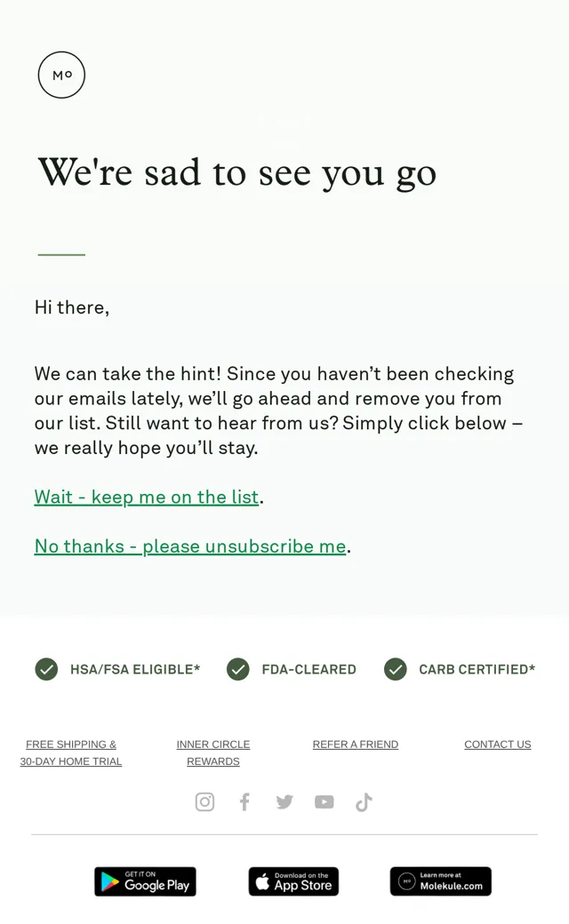Image resolution: width=569 pixels, height=924 pixels.
Task: Click 'No thanks - please unsubscribe me' link
Action: (x=190, y=546)
